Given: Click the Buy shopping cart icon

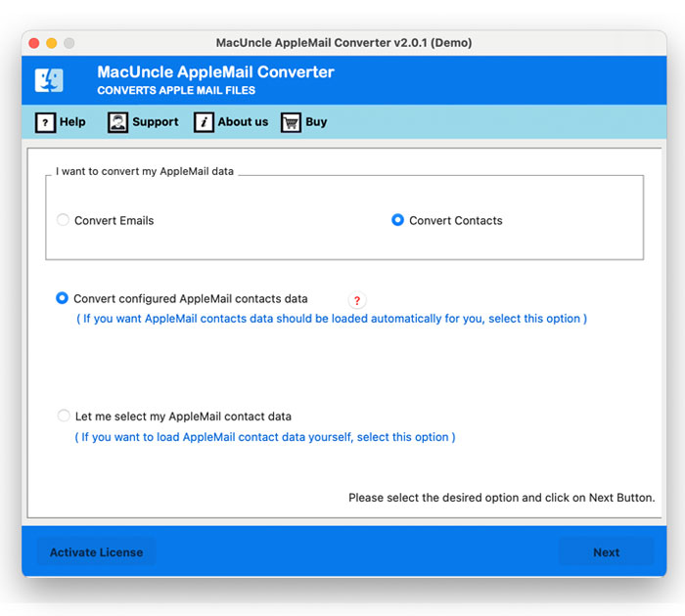Looking at the screenshot, I should [291, 122].
